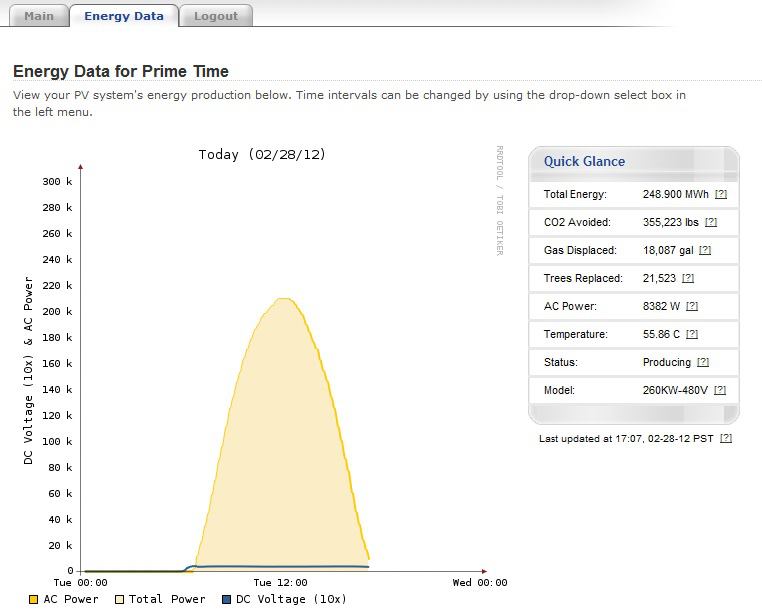Click the peak of the power curve
The height and width of the screenshot is (610, 762).
tap(285, 298)
